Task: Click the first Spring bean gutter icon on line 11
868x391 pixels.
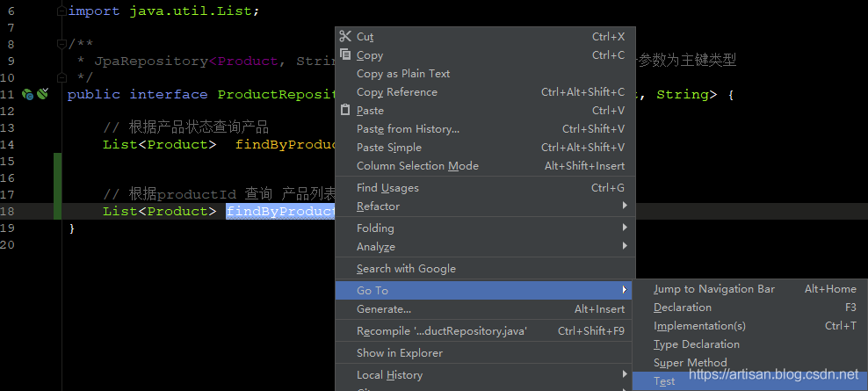Action: click(x=27, y=94)
